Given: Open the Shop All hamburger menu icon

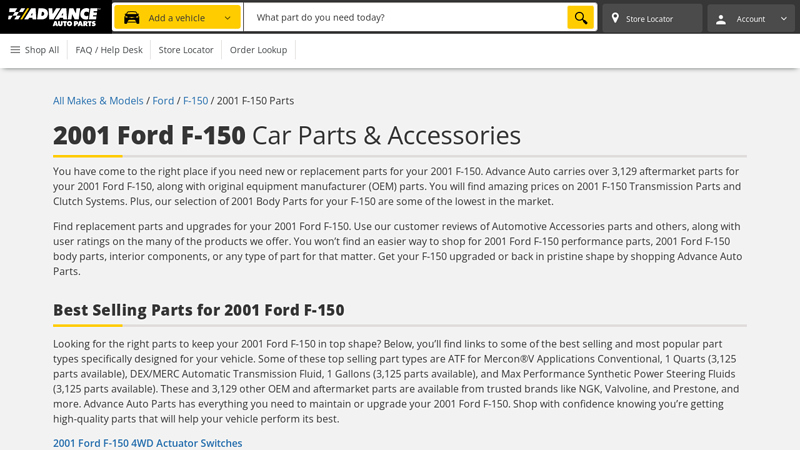Looking at the screenshot, I should point(15,50).
